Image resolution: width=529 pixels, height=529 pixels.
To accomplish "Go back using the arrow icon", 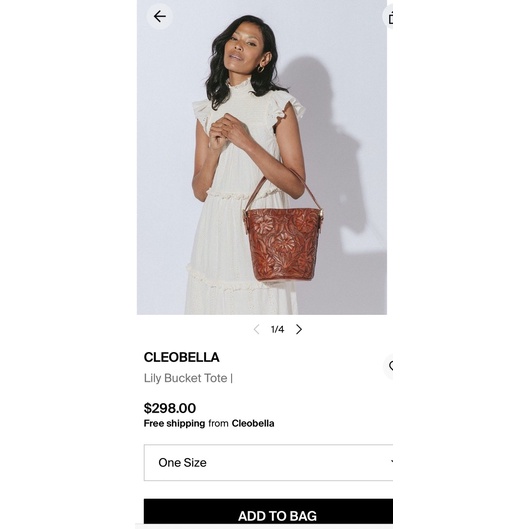I will pos(159,16).
